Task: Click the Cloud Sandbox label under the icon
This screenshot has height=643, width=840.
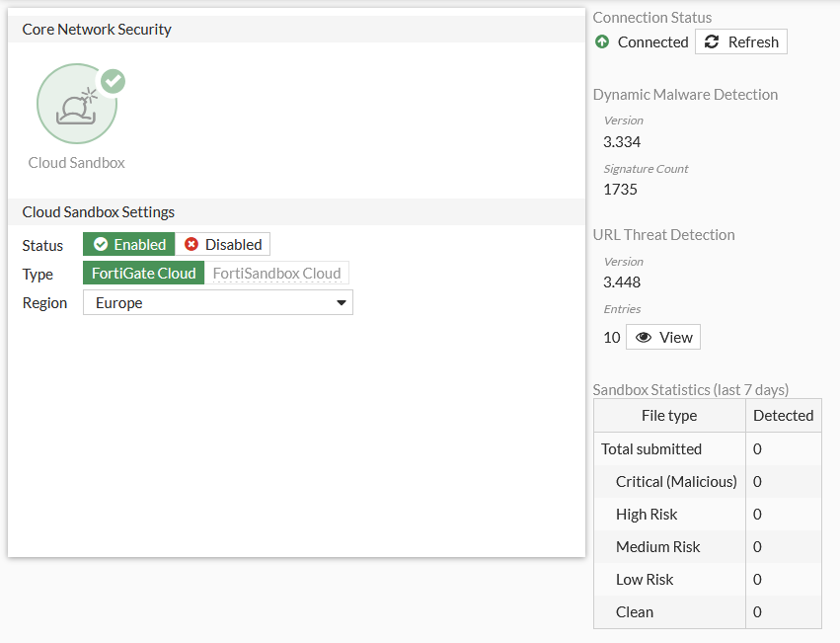Action: (77, 162)
